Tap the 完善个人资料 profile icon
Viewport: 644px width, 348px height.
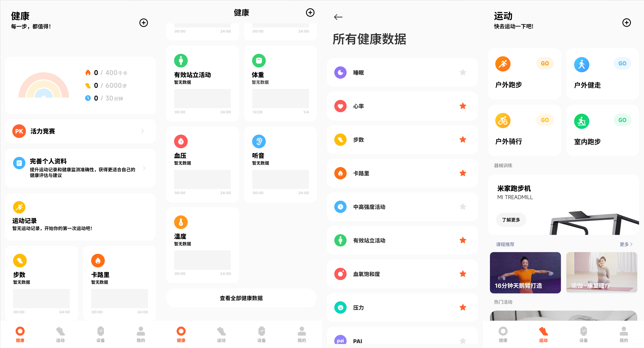[19, 163]
